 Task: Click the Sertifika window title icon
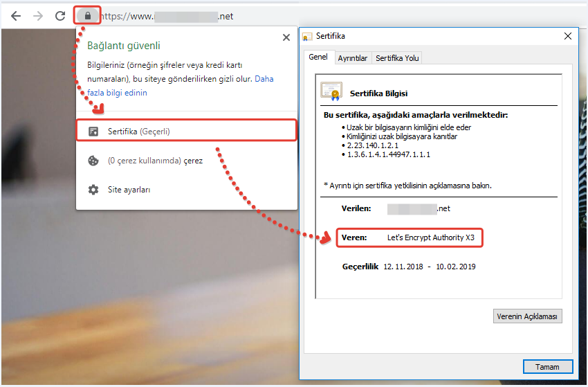(x=308, y=36)
